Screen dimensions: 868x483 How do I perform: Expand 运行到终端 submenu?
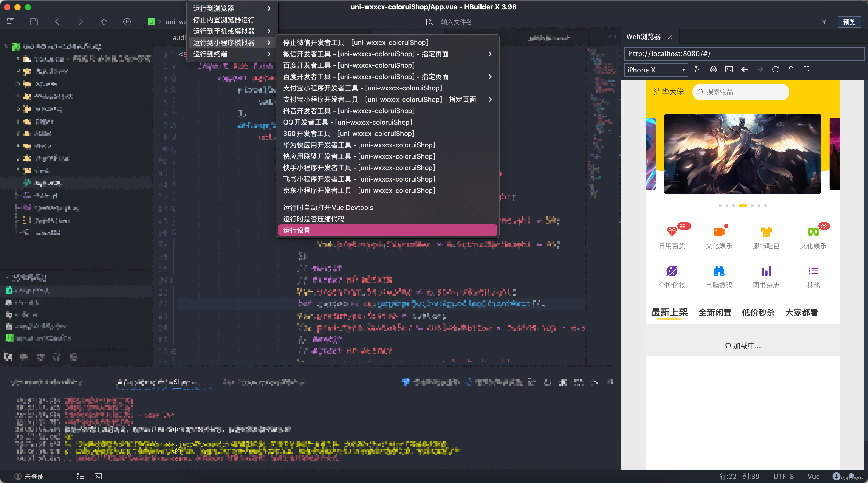[232, 54]
